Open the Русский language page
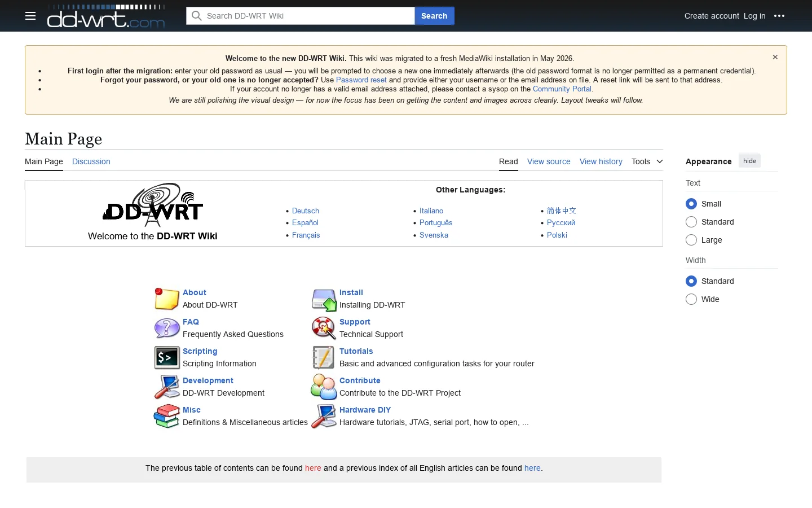Viewport: 812px width, 508px height. coord(561,223)
